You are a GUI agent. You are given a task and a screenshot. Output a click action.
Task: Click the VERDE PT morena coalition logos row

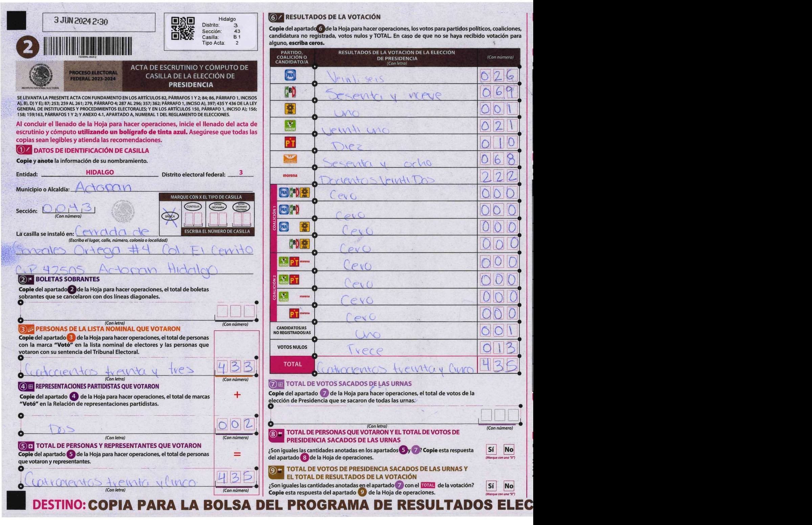click(x=295, y=262)
